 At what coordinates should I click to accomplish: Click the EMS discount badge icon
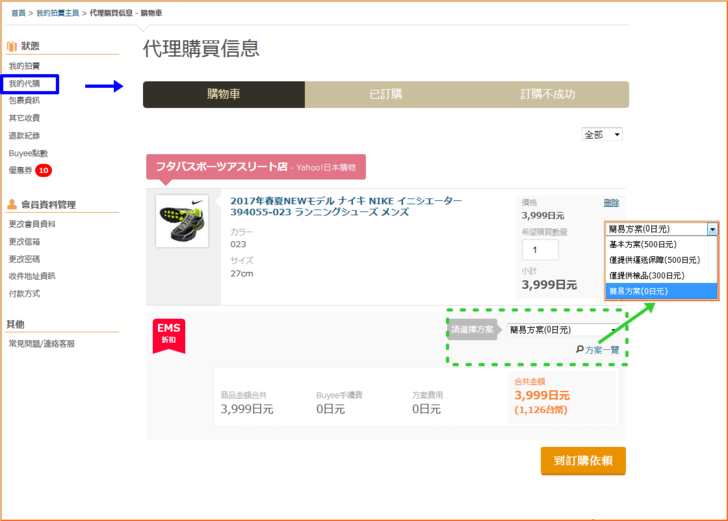pos(169,336)
